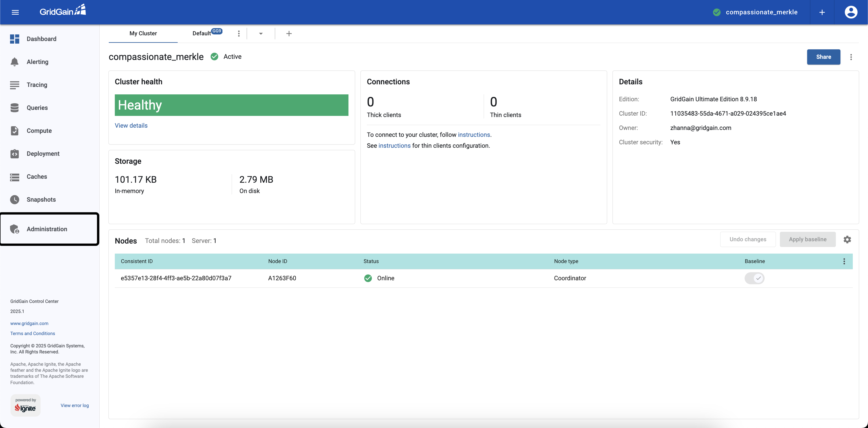This screenshot has height=428, width=868.
Task: Toggle baseline switch for node A1263F60
Action: click(754, 278)
